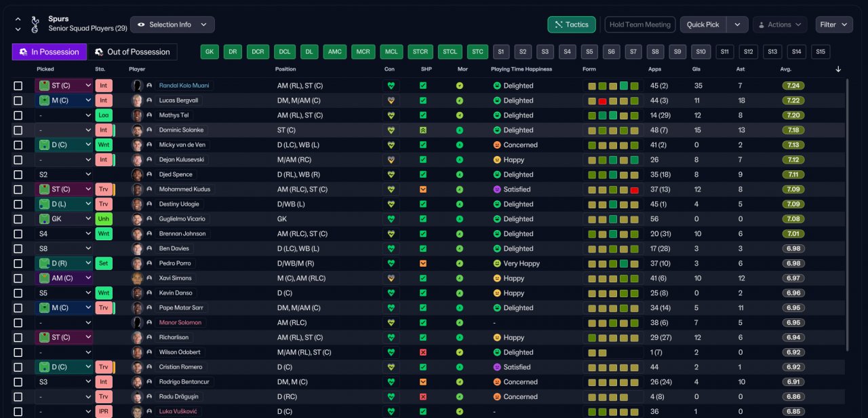Click Mathys Tel's Loa status badge
This screenshot has width=868, height=418.
tap(104, 115)
